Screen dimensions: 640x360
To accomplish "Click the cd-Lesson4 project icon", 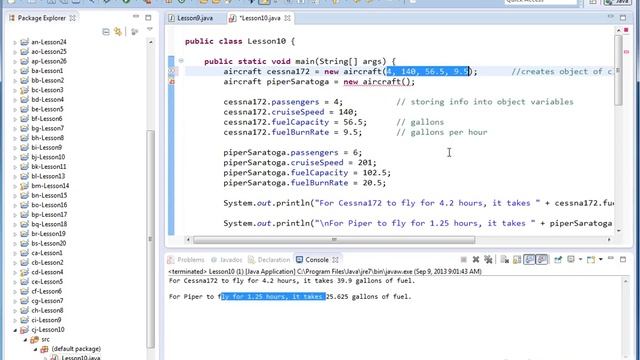I will 24,272.
